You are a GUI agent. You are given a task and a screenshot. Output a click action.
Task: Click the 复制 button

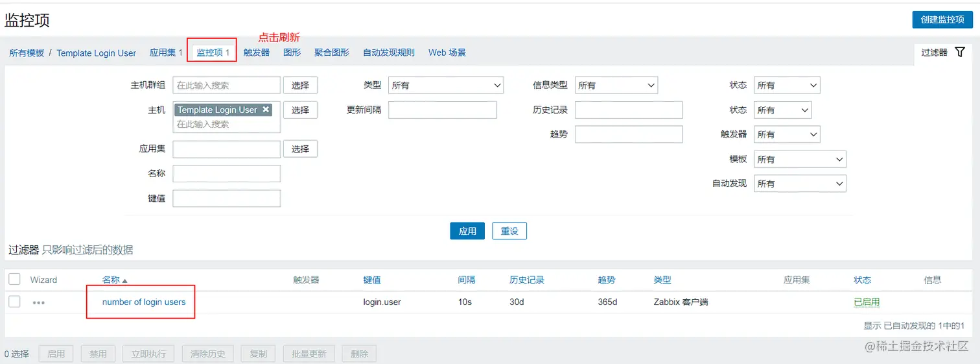pos(258,354)
